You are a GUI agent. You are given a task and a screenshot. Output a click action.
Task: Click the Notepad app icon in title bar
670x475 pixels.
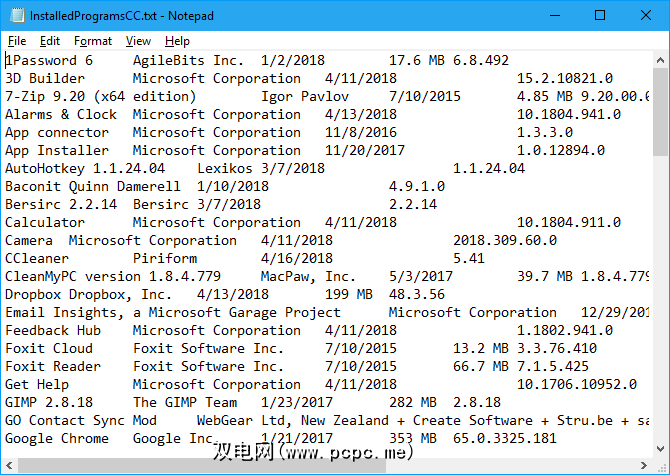(15, 16)
